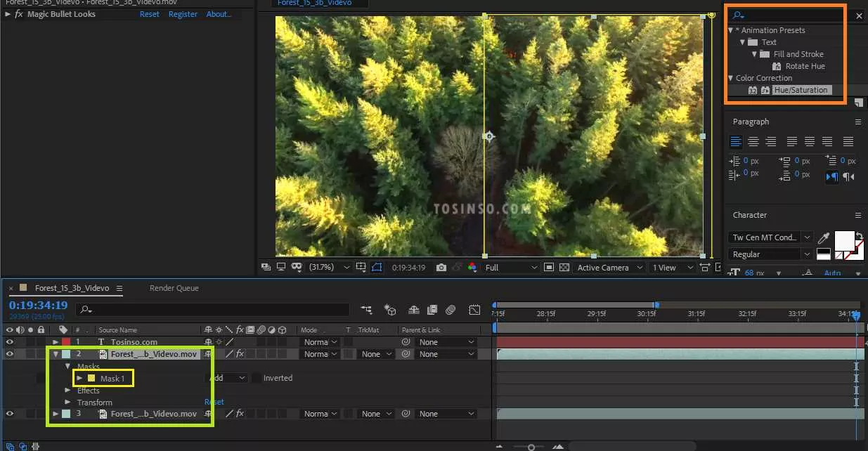This screenshot has width=868, height=451.
Task: Toggle mask and shape path visibility icon
Action: pos(377,268)
